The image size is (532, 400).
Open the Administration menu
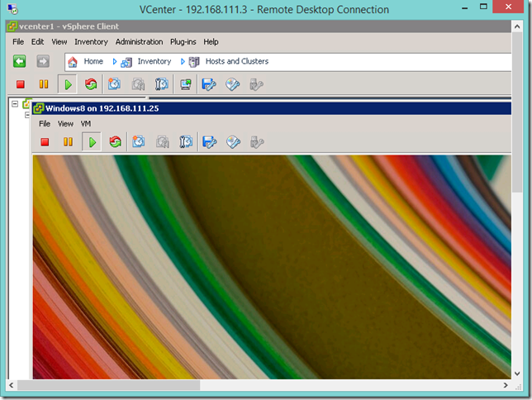coord(139,42)
